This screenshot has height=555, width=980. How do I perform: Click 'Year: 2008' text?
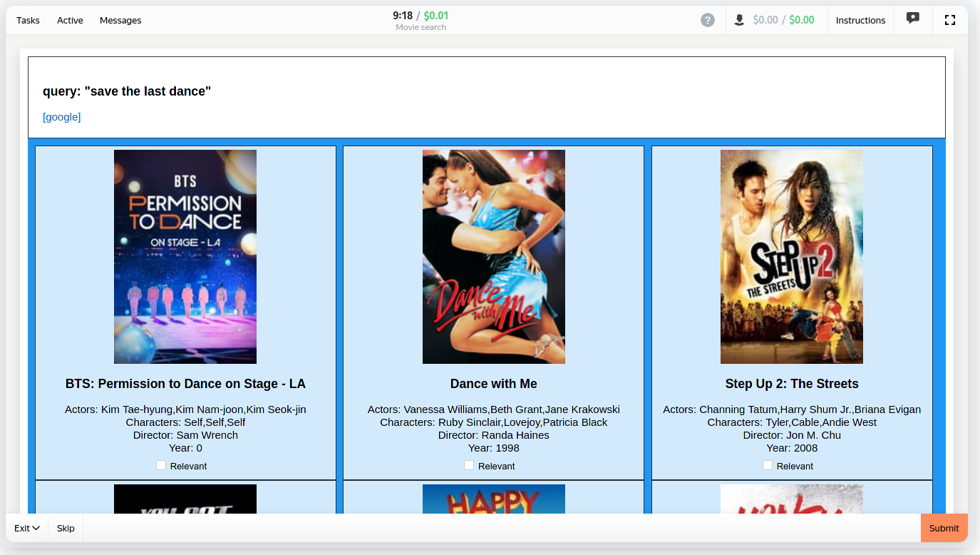pos(792,448)
